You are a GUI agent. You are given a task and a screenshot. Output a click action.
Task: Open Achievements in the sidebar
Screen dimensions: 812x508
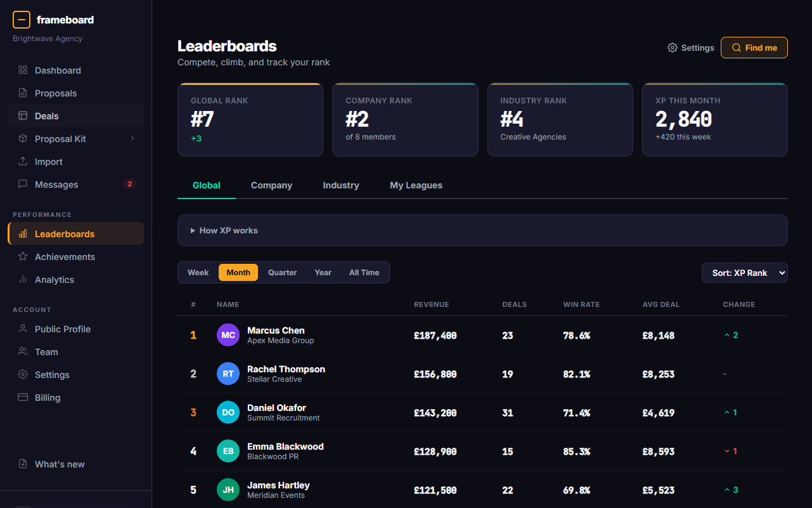coord(76,257)
